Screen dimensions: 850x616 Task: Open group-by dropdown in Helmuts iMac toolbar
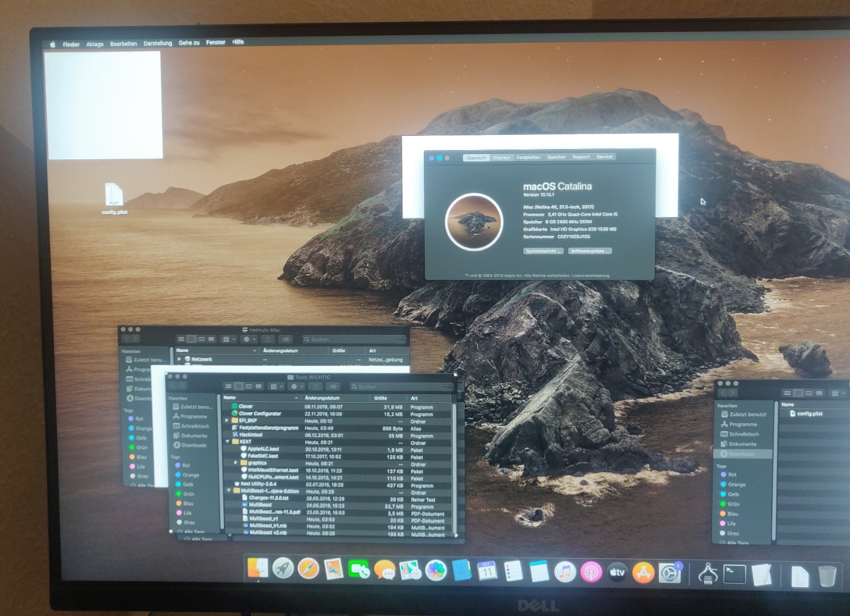pos(229,339)
